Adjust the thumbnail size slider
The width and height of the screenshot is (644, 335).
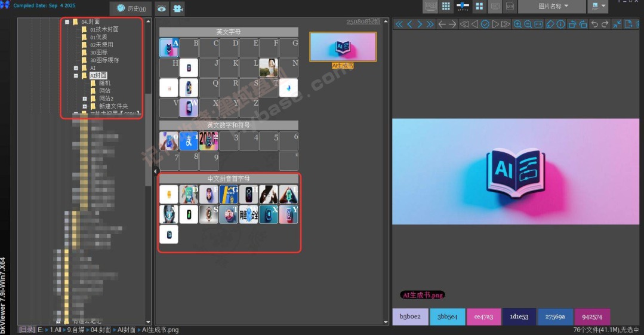[x=463, y=6]
